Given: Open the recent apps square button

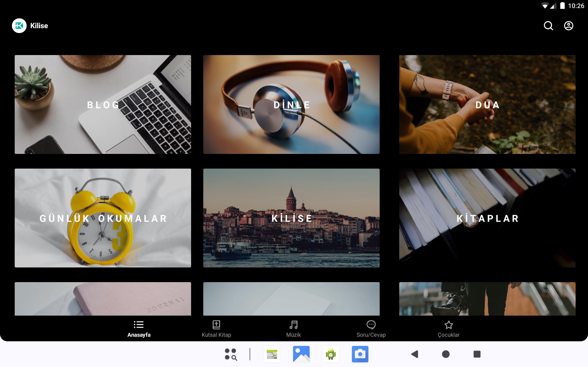Looking at the screenshot, I should pyautogui.click(x=477, y=354).
